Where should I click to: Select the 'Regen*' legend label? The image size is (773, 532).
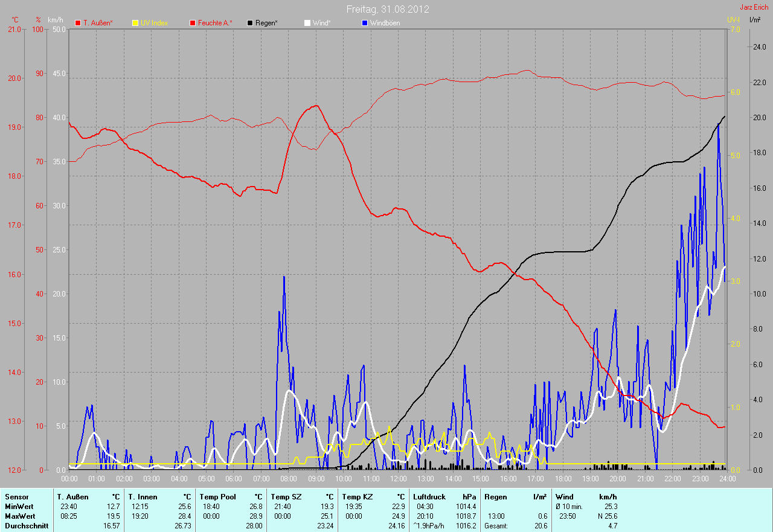click(266, 23)
